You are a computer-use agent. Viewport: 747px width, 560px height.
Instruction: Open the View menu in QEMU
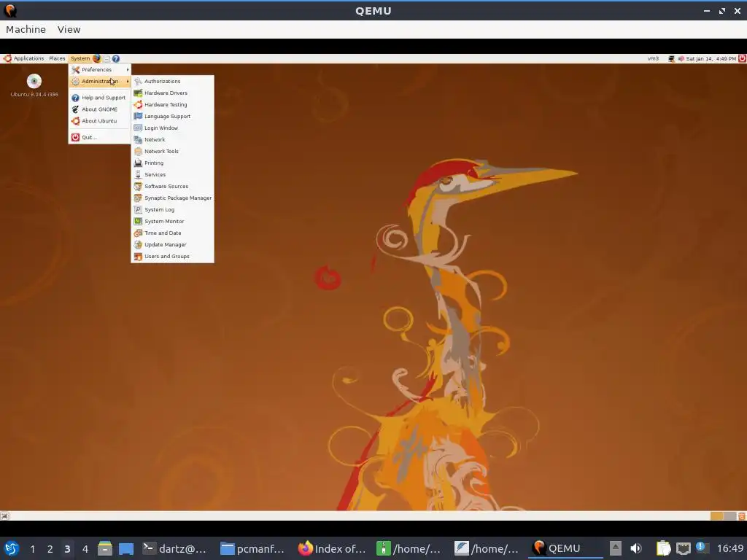click(x=69, y=29)
